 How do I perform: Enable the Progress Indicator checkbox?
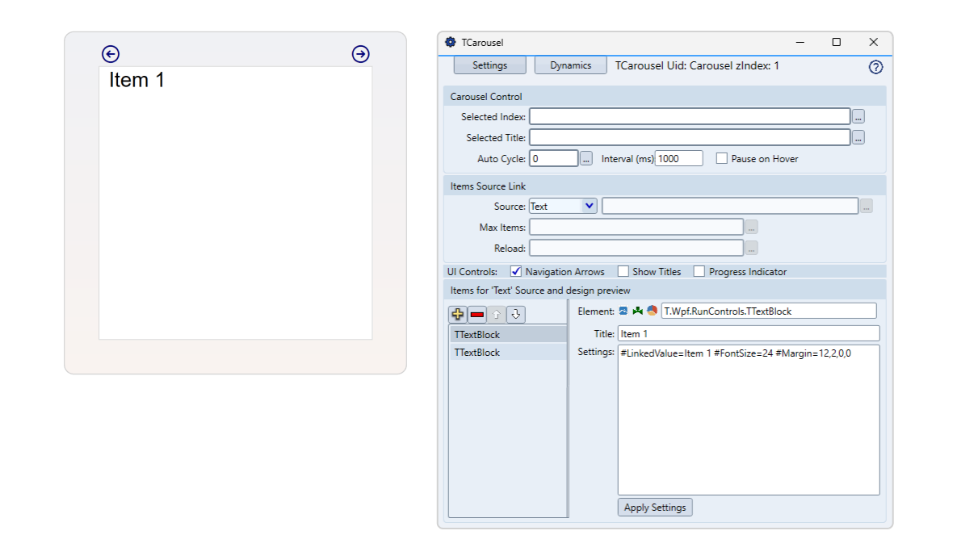click(x=699, y=271)
